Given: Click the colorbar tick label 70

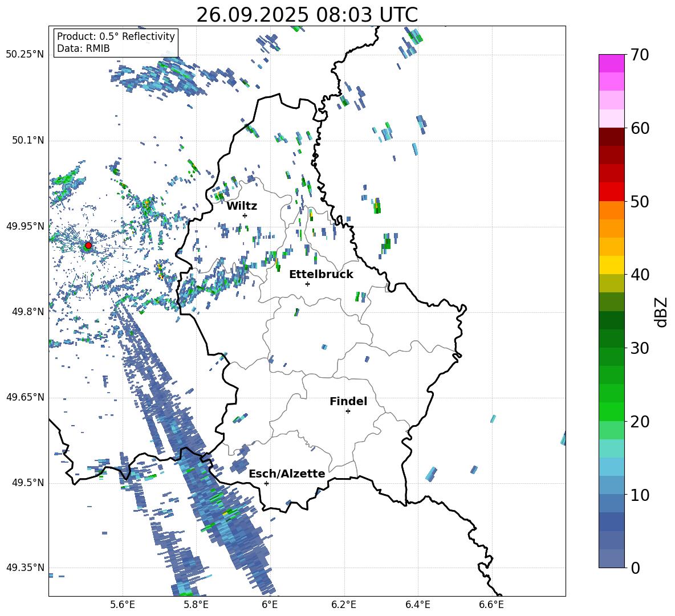Looking at the screenshot, I should pyautogui.click(x=639, y=55).
